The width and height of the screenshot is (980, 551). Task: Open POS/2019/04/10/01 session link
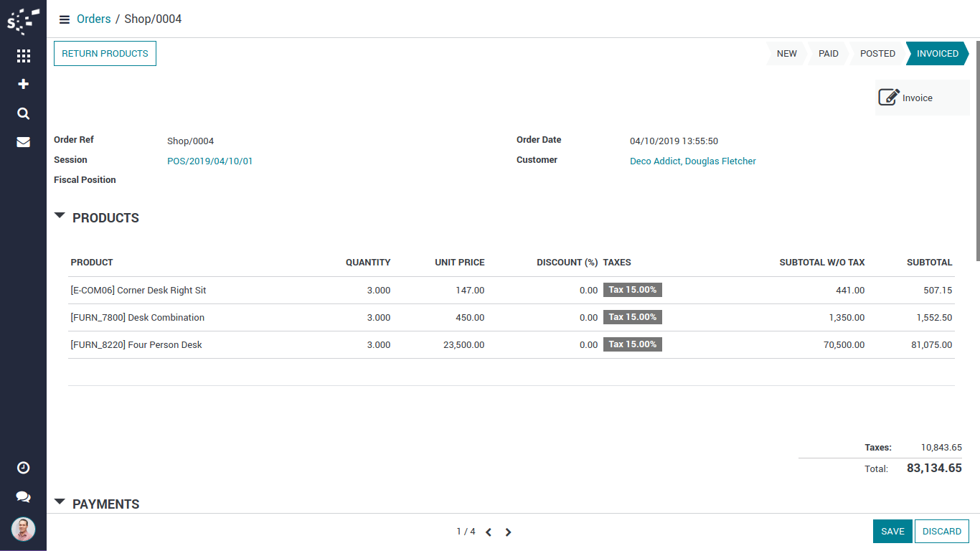click(x=209, y=161)
